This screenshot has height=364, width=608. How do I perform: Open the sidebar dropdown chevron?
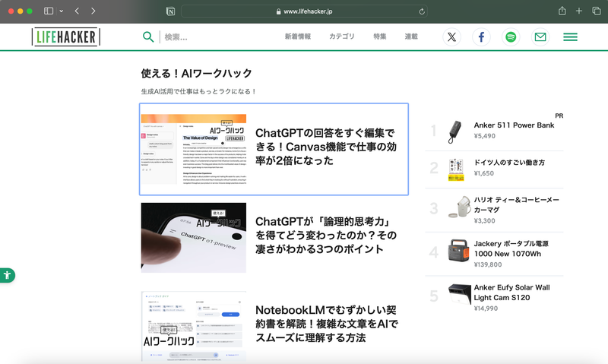point(62,11)
